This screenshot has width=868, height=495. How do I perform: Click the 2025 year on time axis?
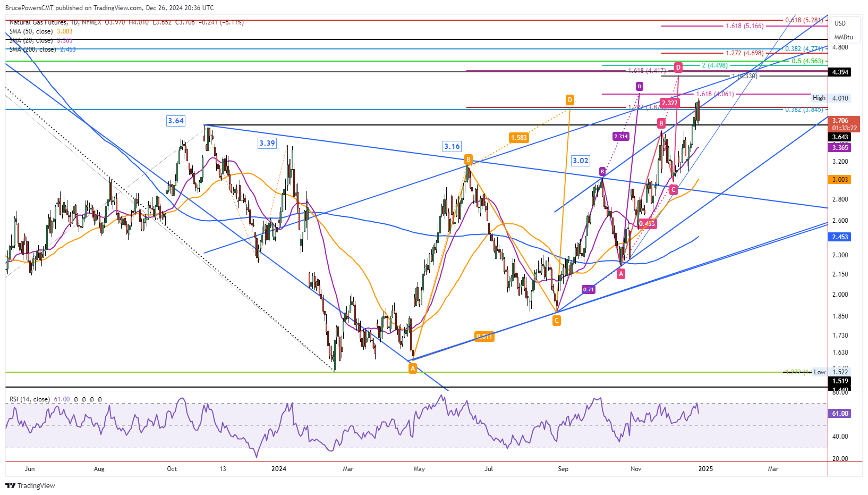pos(705,469)
